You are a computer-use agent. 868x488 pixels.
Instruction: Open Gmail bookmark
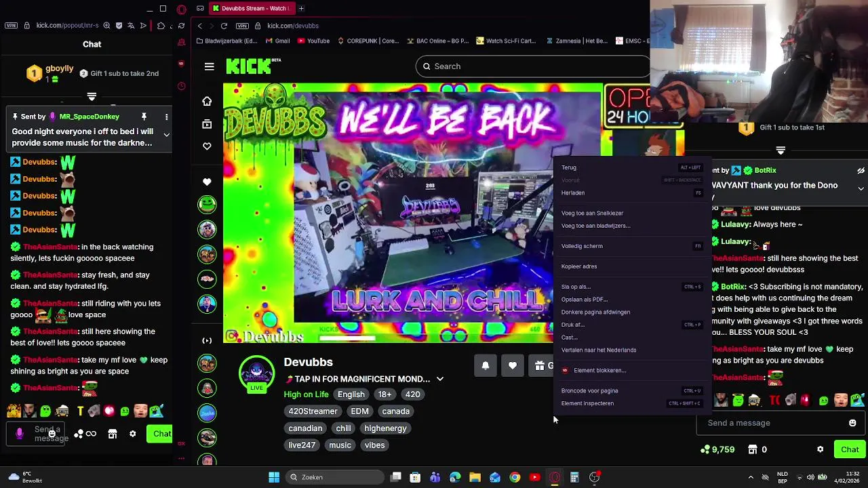[x=277, y=41]
